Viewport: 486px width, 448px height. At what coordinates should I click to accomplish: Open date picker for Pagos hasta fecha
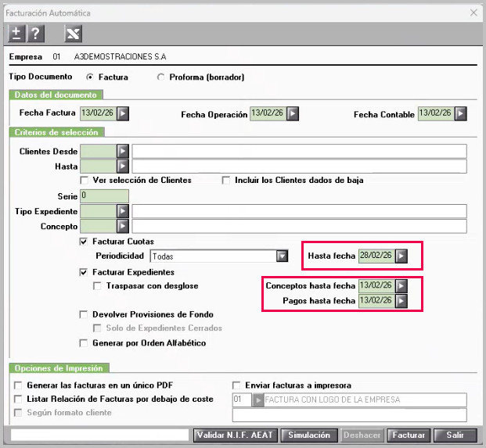tap(401, 301)
